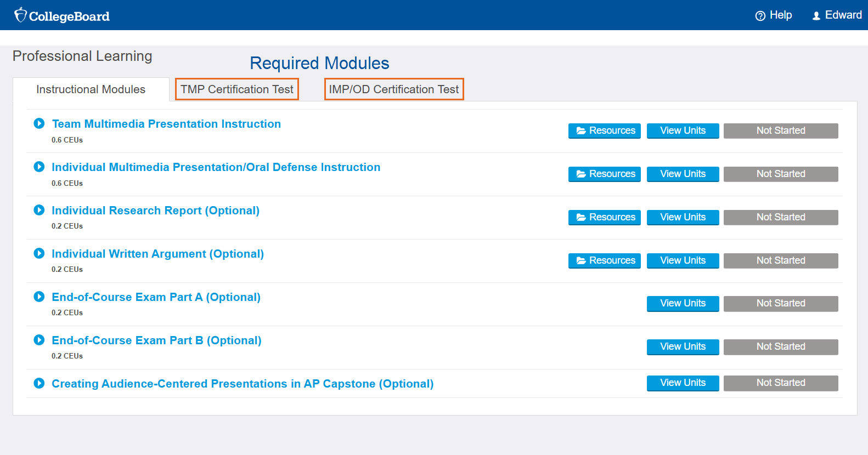Viewport: 868px width, 455px height.
Task: Open Resources for Team Multimedia Presentation Instruction
Action: (x=604, y=130)
